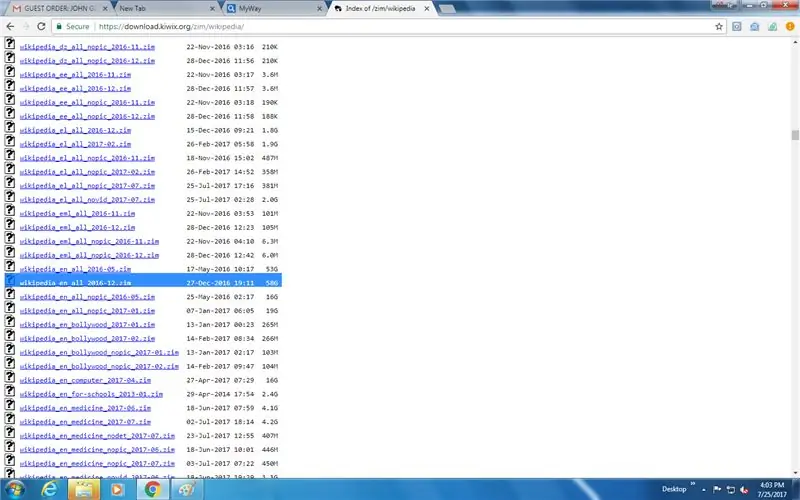Click the green extension icon in the toolbar

(x=772, y=27)
